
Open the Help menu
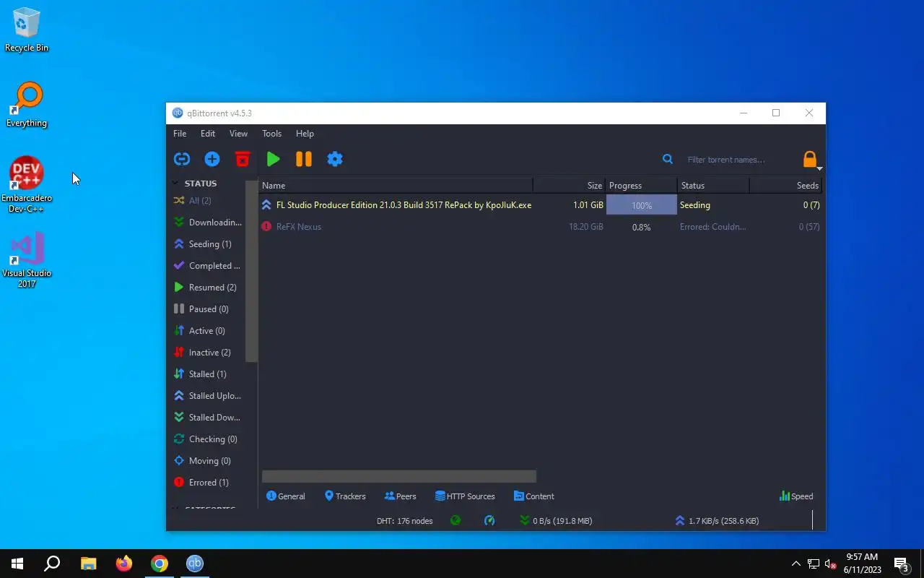click(305, 133)
